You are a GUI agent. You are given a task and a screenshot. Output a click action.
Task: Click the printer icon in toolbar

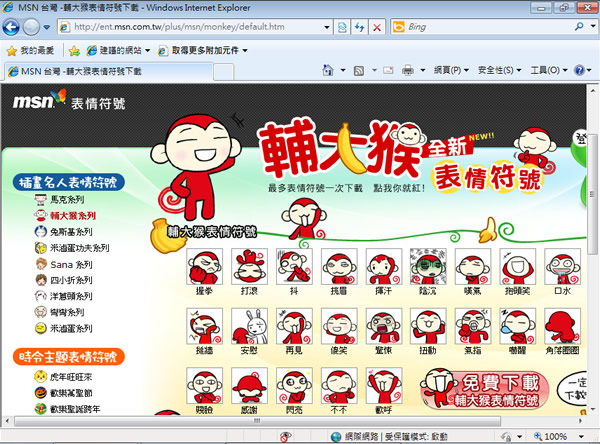click(x=408, y=71)
